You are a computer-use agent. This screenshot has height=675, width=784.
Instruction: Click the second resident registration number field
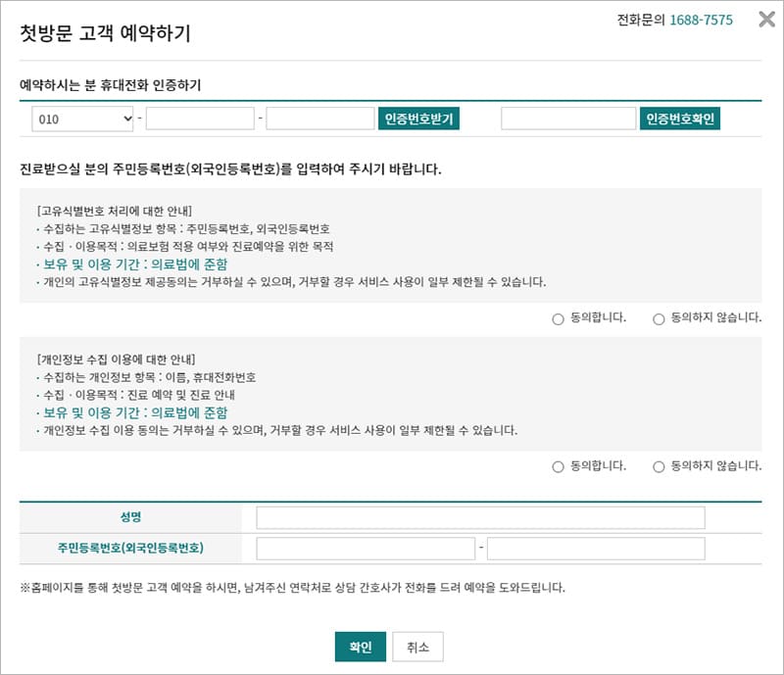(596, 549)
